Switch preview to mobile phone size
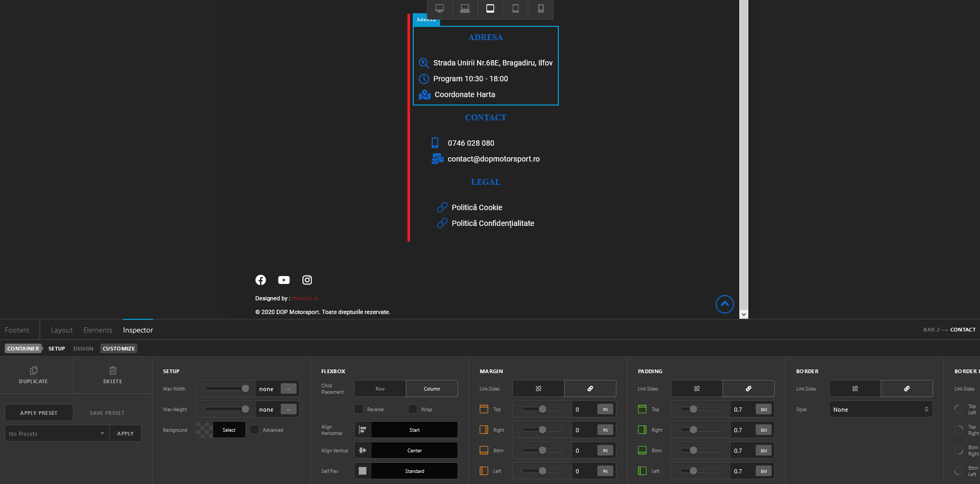The image size is (980, 484). click(x=541, y=8)
